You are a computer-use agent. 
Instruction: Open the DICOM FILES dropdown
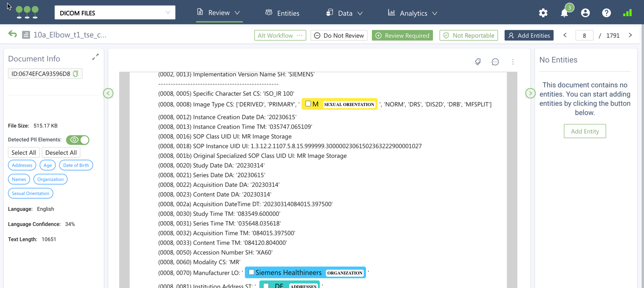pyautogui.click(x=115, y=13)
